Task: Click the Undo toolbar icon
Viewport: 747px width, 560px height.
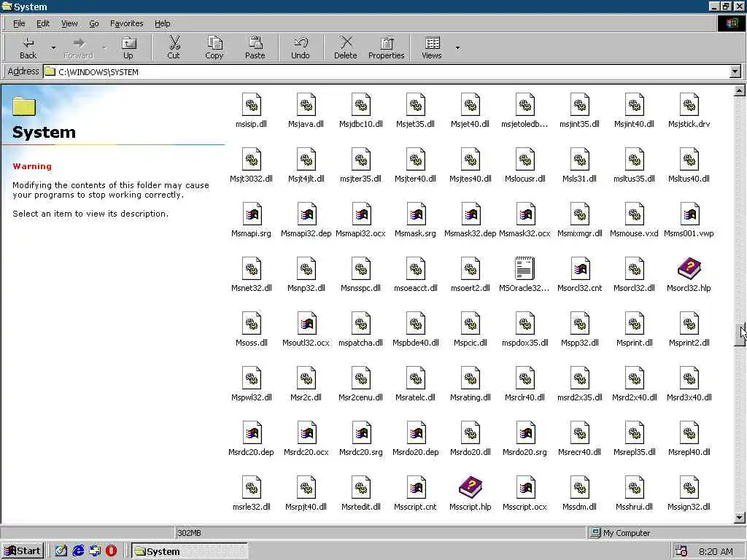Action: tap(300, 47)
